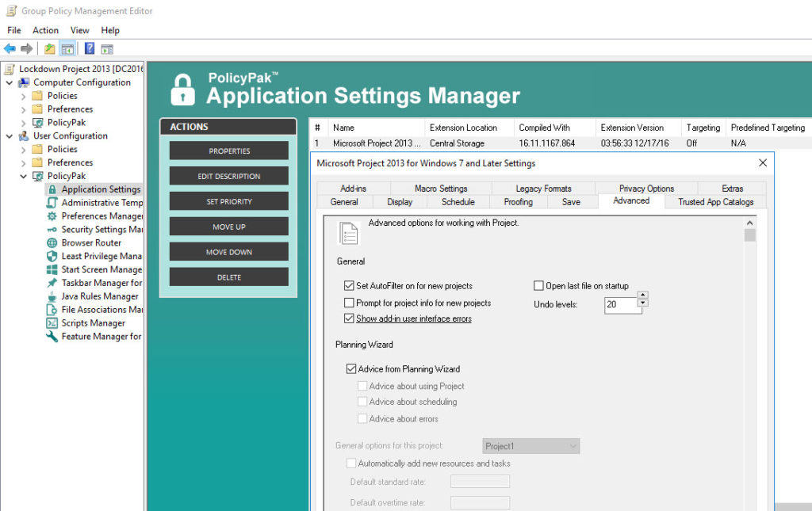The width and height of the screenshot is (812, 511).
Task: Open the Project1 dropdown
Action: tap(530, 446)
